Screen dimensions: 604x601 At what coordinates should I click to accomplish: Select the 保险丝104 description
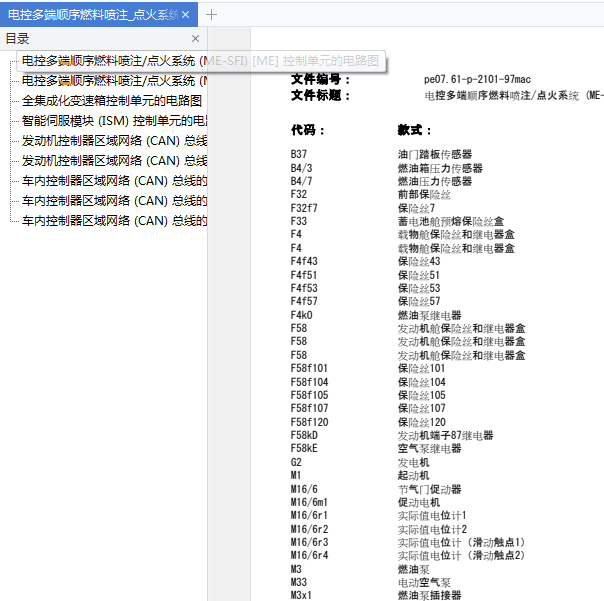click(421, 382)
